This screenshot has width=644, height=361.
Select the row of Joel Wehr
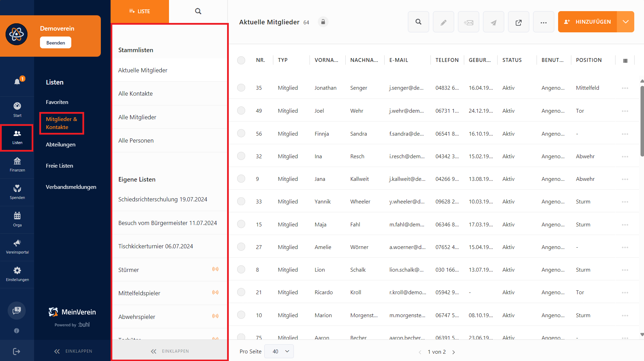pyautogui.click(x=241, y=111)
